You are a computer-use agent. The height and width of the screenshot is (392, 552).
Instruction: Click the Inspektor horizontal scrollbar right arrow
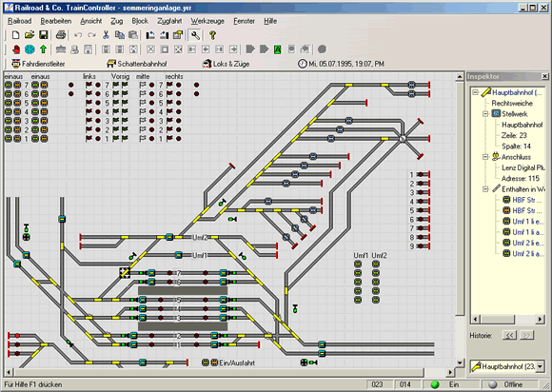pyautogui.click(x=541, y=320)
